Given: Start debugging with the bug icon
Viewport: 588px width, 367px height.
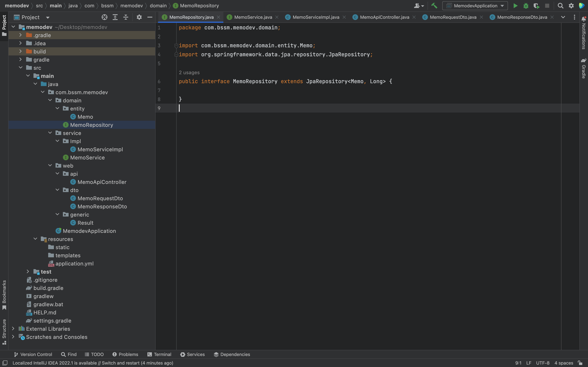Looking at the screenshot, I should coord(526,6).
